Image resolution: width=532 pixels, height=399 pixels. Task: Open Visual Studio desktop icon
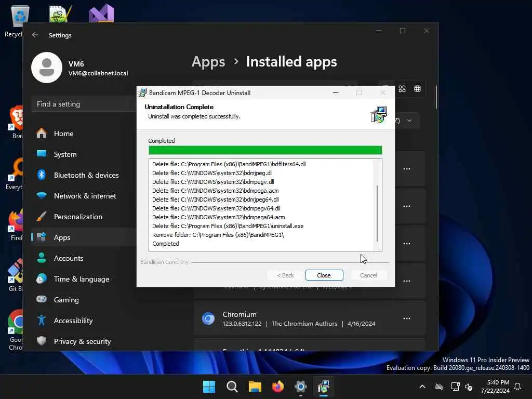tap(101, 14)
